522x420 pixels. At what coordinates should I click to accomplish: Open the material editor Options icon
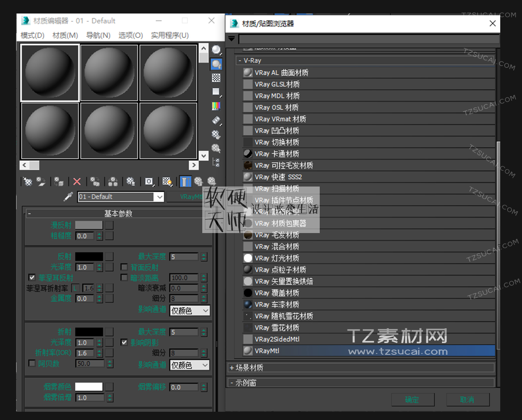216,134
